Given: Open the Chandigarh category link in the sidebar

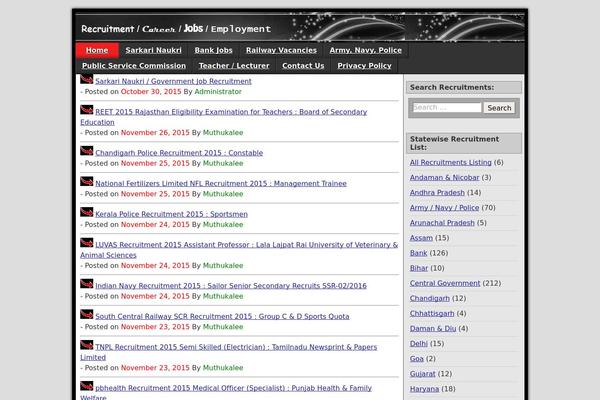Looking at the screenshot, I should tap(429, 298).
